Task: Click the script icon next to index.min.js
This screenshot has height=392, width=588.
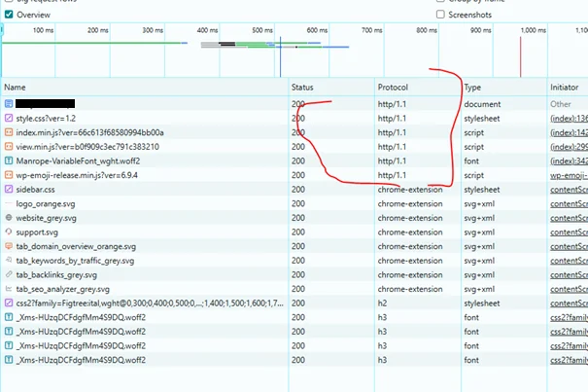Action: (x=9, y=132)
